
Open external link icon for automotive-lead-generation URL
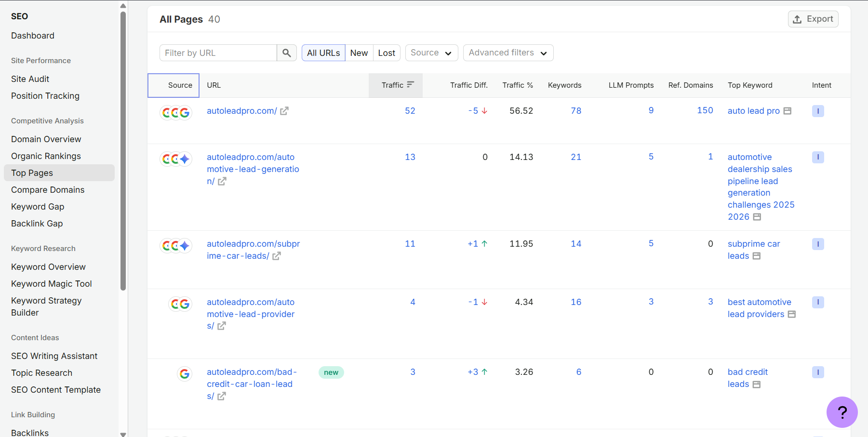222,181
